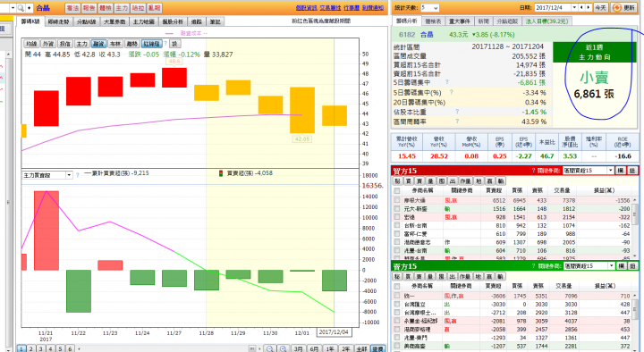Click 輸 filter button in 買方15 toolbar
Image resolution: width=644 pixels, height=352 pixels.
tap(501, 181)
